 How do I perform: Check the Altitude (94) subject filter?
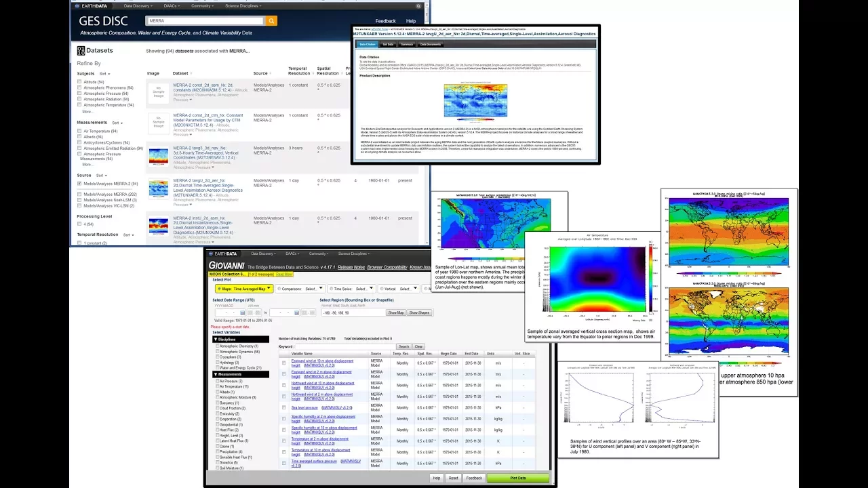[79, 81]
